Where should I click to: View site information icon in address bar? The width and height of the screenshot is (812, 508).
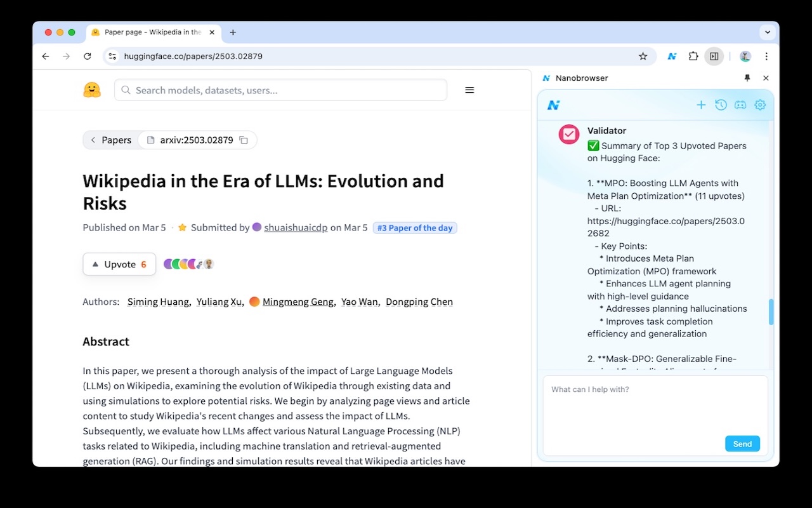pyautogui.click(x=112, y=57)
